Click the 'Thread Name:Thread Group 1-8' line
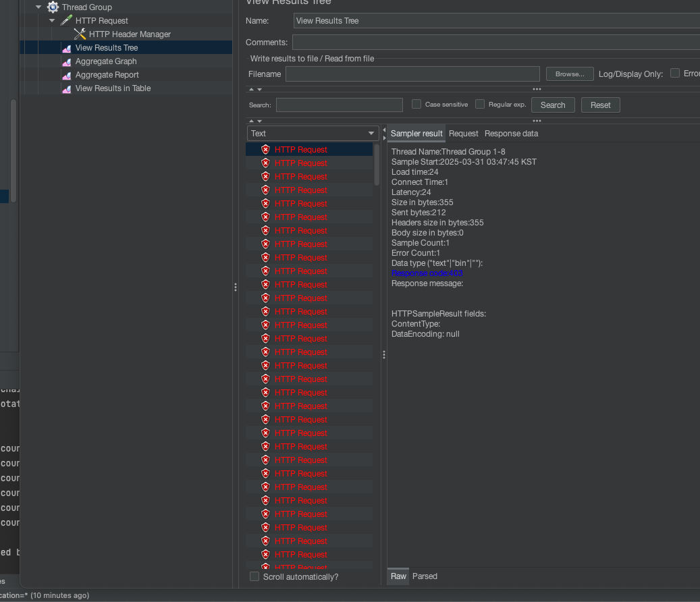This screenshot has height=602, width=700. (448, 152)
